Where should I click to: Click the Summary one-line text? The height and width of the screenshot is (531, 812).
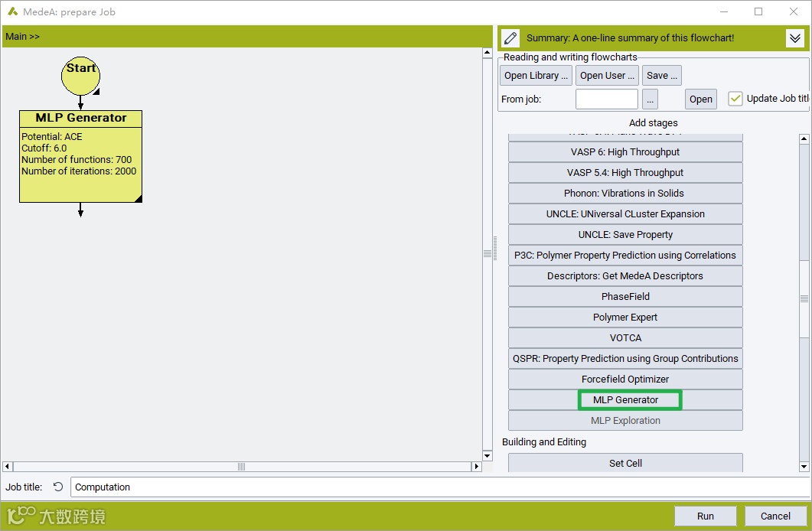630,37
